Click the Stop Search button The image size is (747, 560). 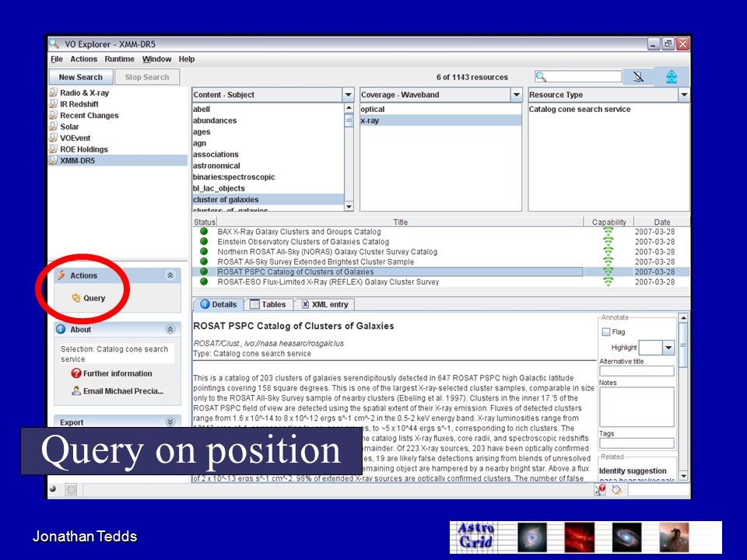coord(147,77)
